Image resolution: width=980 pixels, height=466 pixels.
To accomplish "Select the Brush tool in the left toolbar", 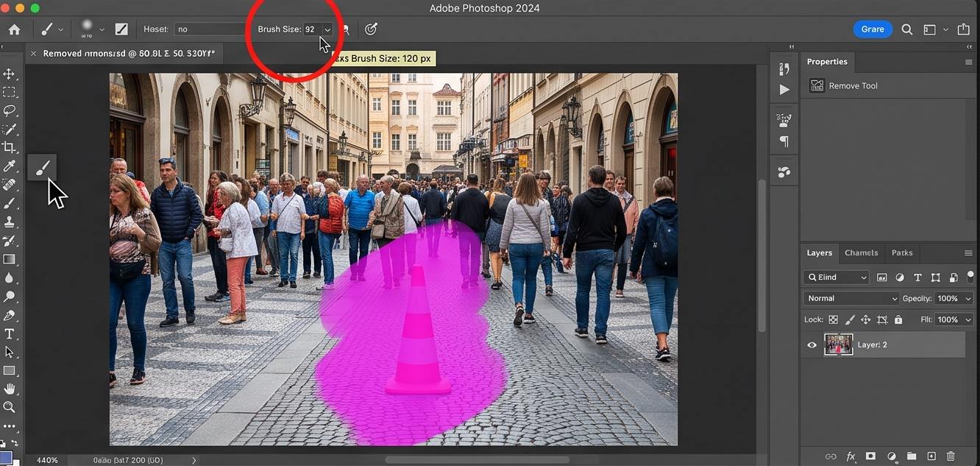I will [9, 203].
